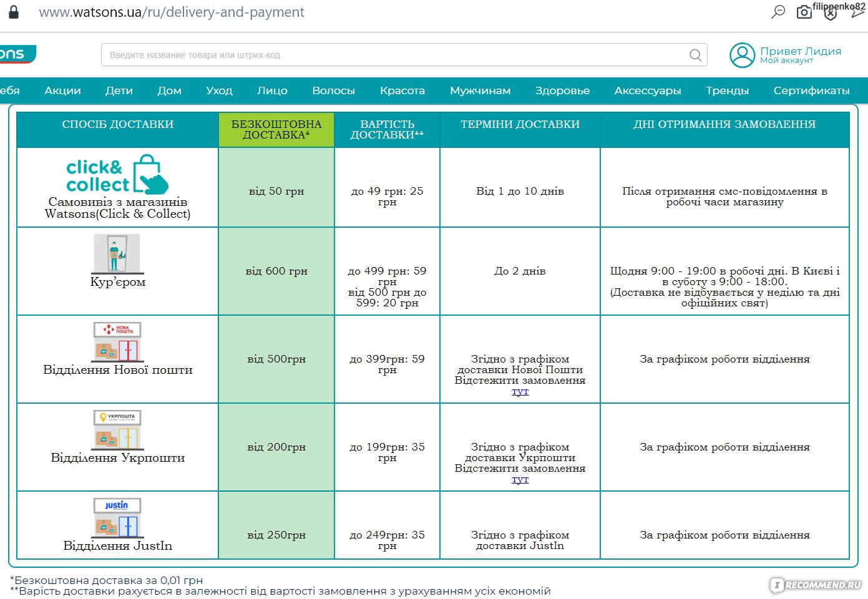
Task: Focus the product name search field
Action: (x=404, y=55)
